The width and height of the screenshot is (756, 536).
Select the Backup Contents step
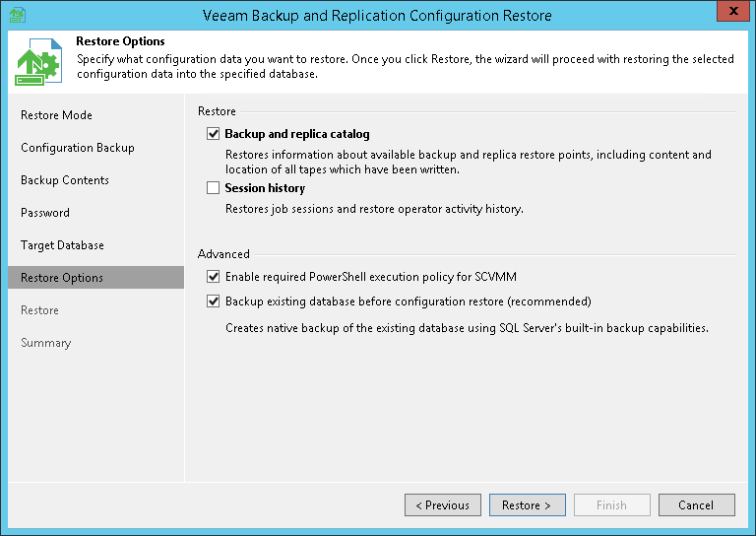pos(65,180)
